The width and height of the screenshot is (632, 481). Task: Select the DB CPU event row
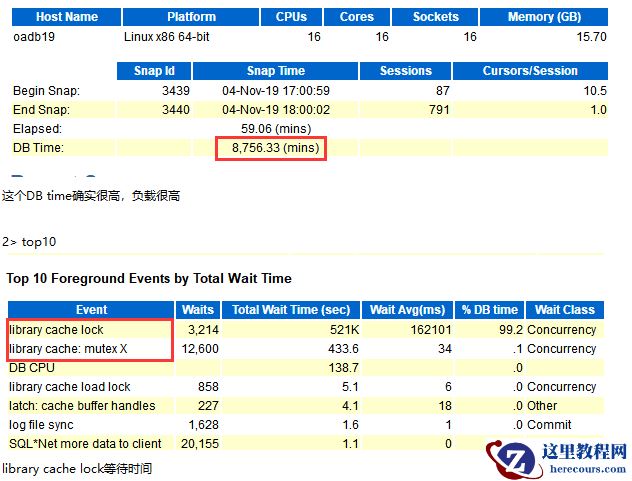tap(32, 368)
